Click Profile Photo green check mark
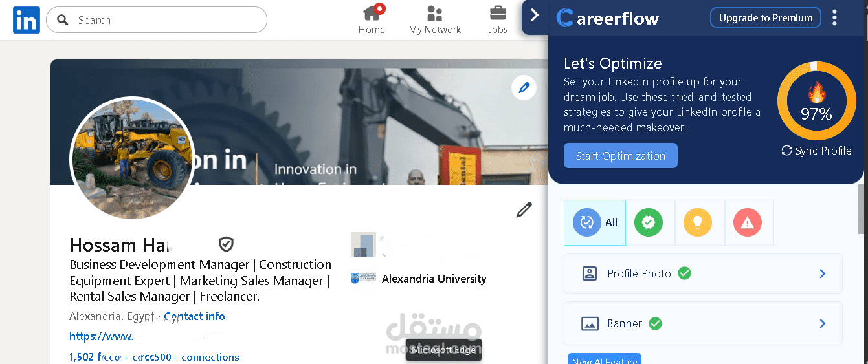Viewport: 868px width, 364px height. [684, 273]
